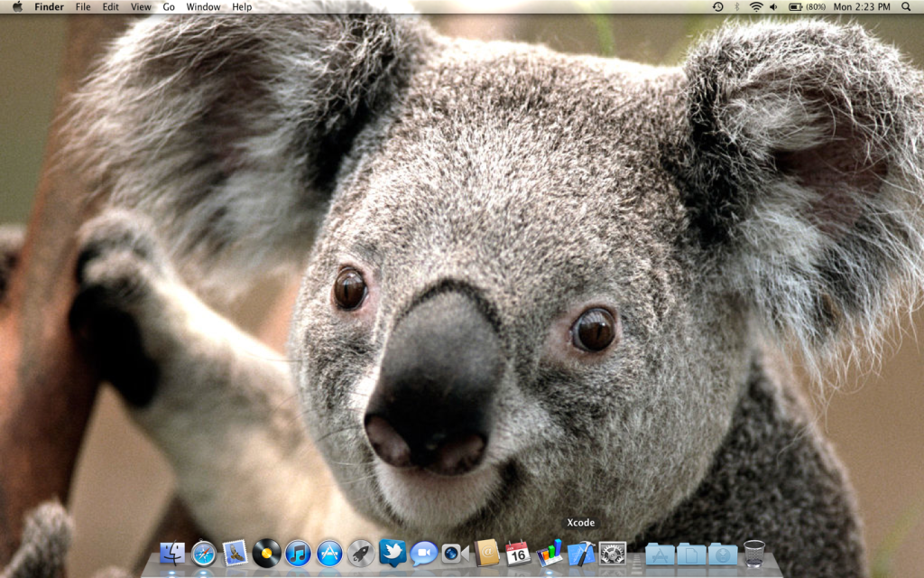Viewport: 924px width, 578px height.
Task: Open the Go menu
Action: click(169, 6)
